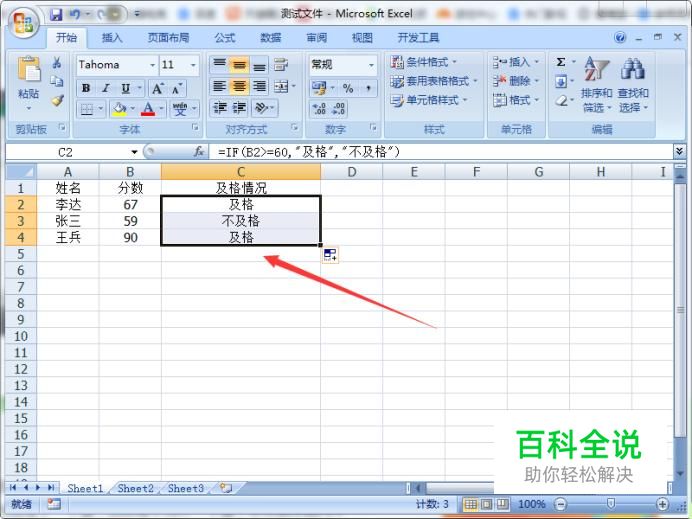Center text horizontally
This screenshot has height=519, width=692.
coord(239,86)
